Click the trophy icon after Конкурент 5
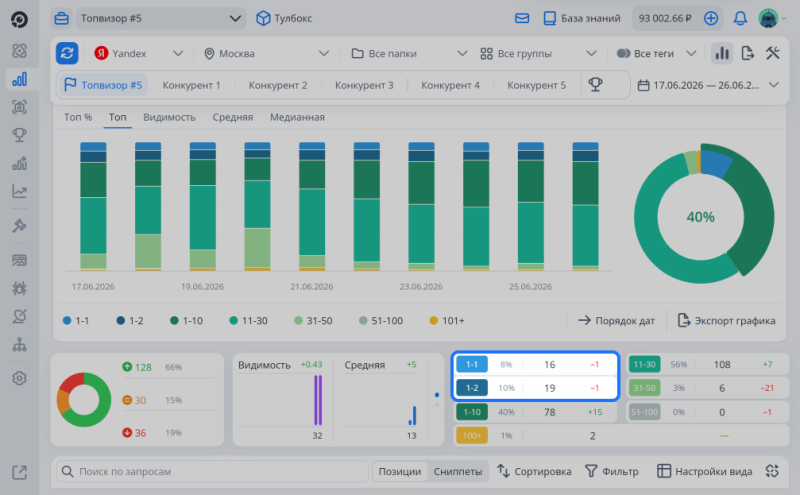The width and height of the screenshot is (800, 495). 595,85
